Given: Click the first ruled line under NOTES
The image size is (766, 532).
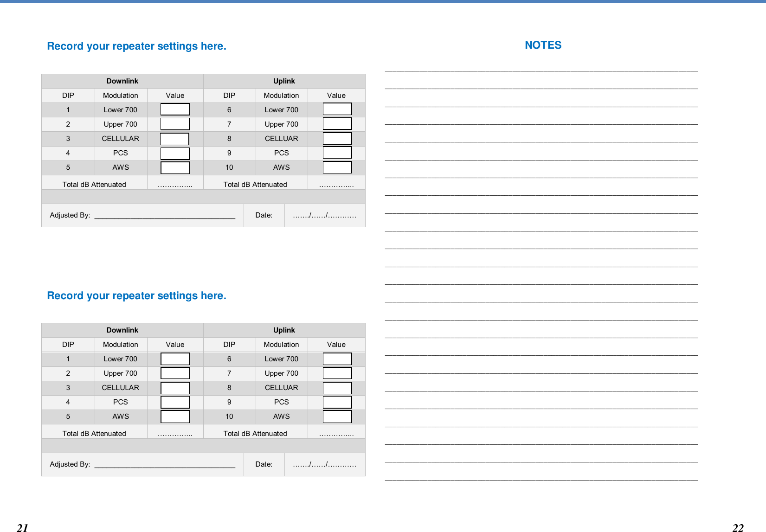Looking at the screenshot, I should click(x=541, y=71).
